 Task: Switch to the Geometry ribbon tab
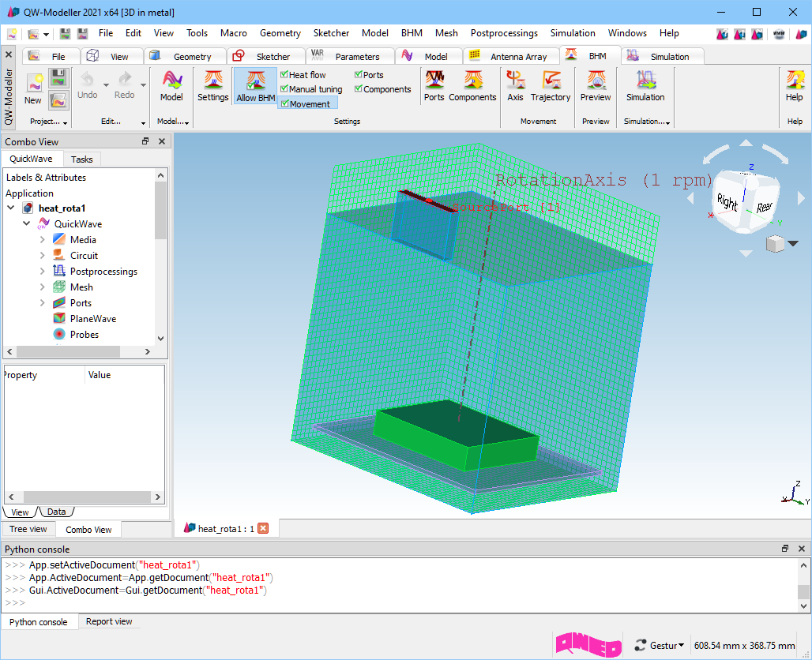(x=185, y=56)
